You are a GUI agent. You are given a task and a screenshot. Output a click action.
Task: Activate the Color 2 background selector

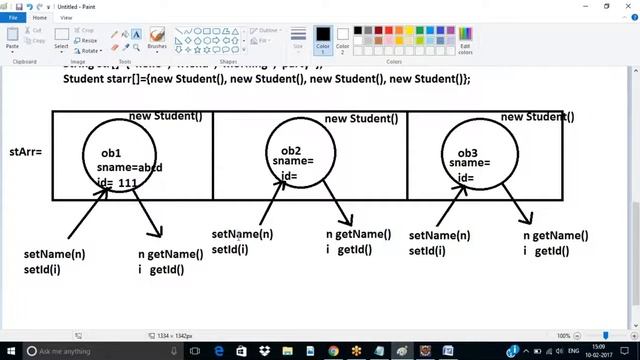(x=342, y=40)
